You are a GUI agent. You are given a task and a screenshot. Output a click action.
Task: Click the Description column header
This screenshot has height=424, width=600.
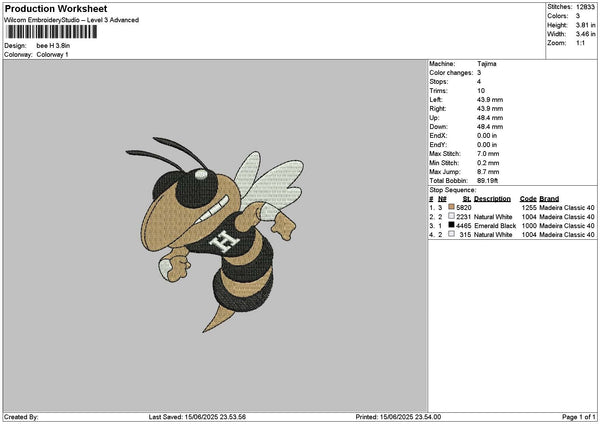(x=492, y=199)
